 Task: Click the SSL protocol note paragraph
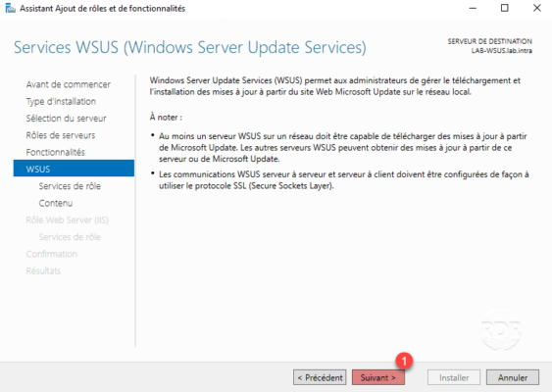pyautogui.click(x=343, y=179)
